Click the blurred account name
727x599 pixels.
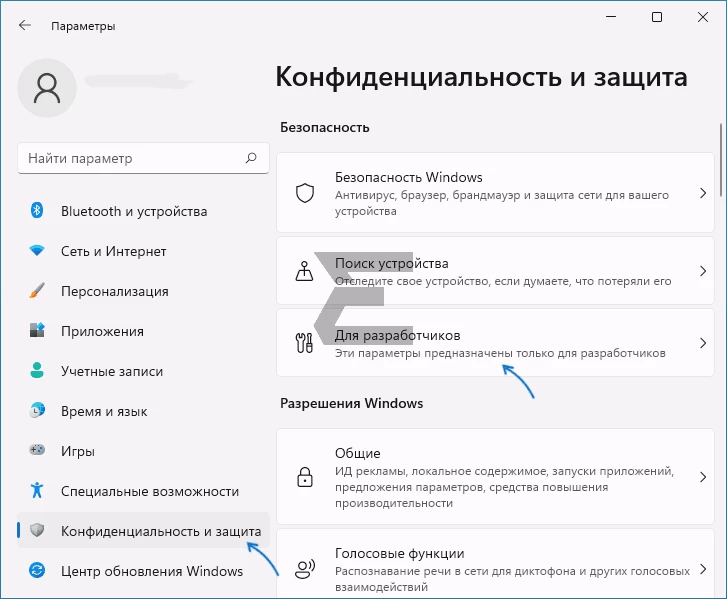click(138, 81)
